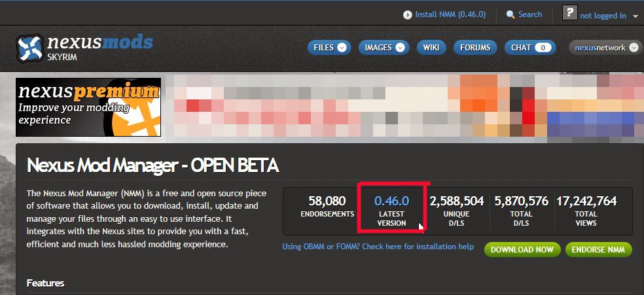Open the WIKI page
The image size is (644, 295).
(x=431, y=48)
